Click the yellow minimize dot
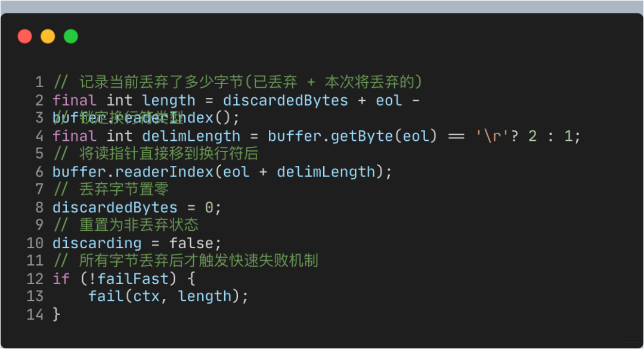This screenshot has height=349, width=644. pyautogui.click(x=48, y=36)
